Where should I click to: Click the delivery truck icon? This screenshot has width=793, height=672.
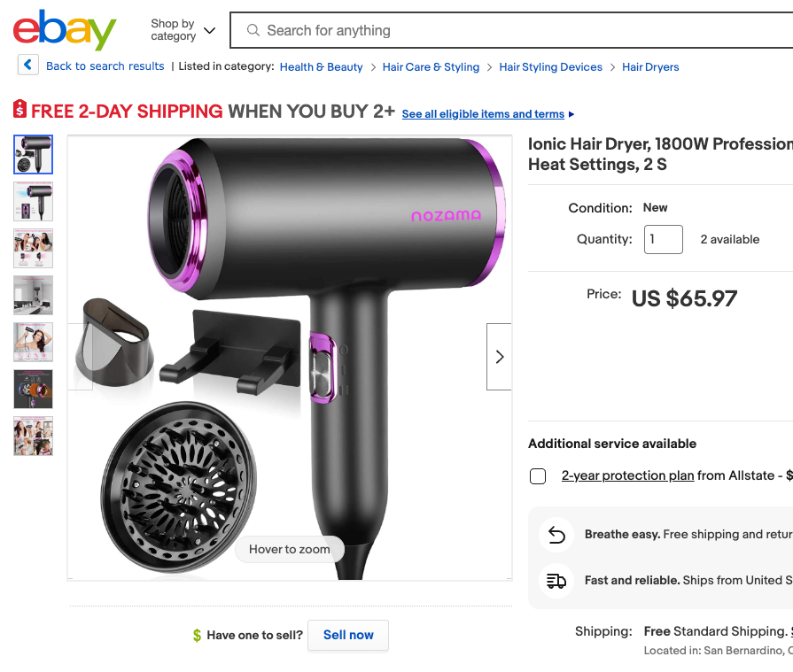(x=556, y=581)
